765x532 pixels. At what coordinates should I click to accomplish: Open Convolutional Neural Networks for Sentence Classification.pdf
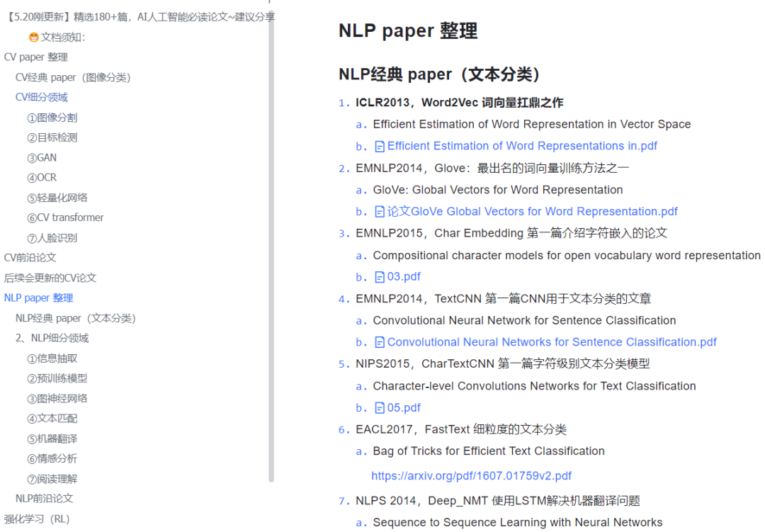[552, 342]
